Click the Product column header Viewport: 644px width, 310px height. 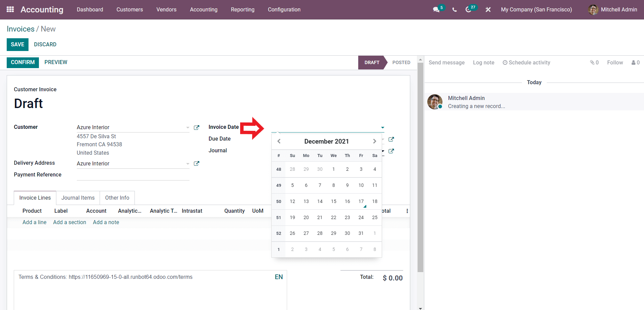32,211
